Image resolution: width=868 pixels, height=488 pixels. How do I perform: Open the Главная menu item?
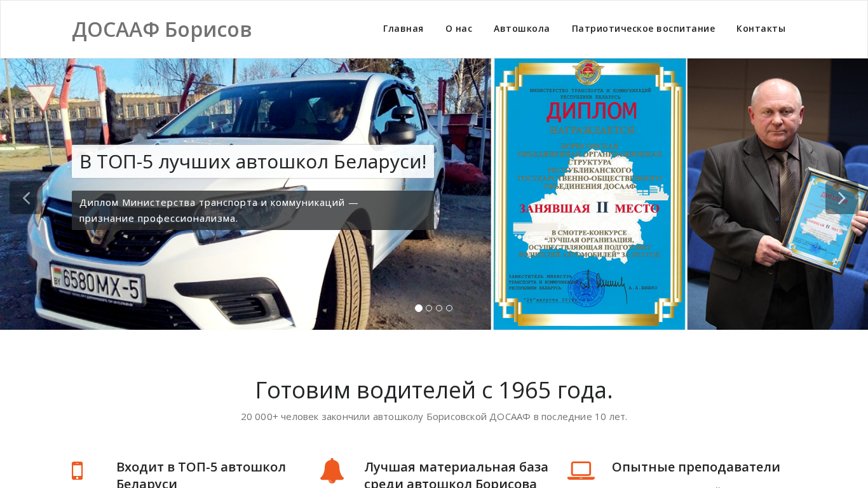(403, 29)
